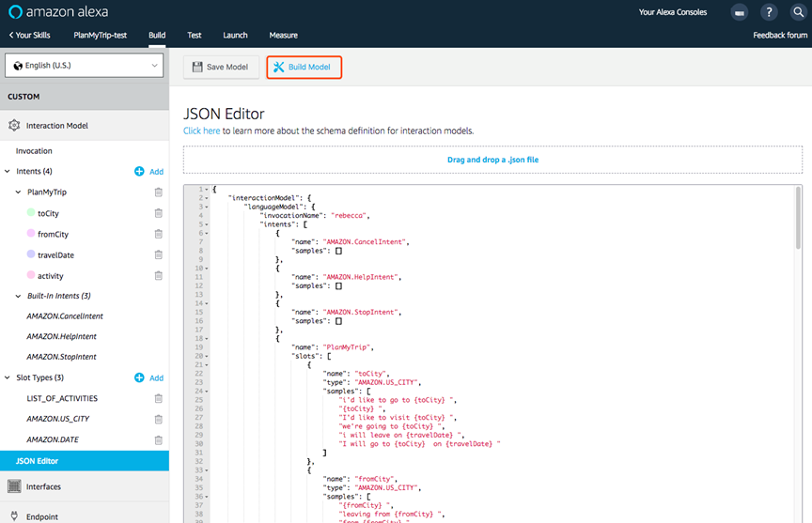
Task: Click Build Model button label
Action: (309, 67)
